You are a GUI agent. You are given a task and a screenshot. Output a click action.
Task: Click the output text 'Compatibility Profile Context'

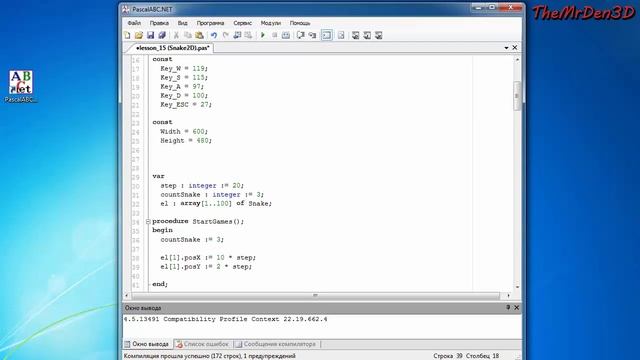221,319
